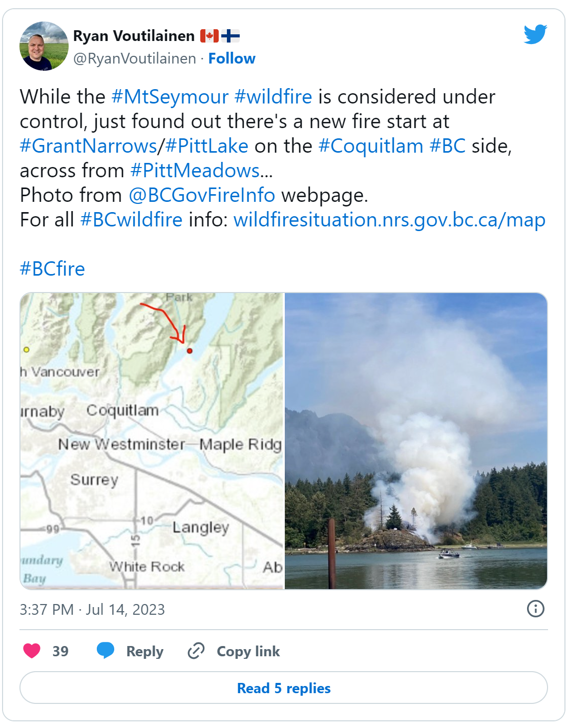Viewport: 567px width, 728px height.
Task: Open the #PittLake hashtag
Action: (x=207, y=146)
